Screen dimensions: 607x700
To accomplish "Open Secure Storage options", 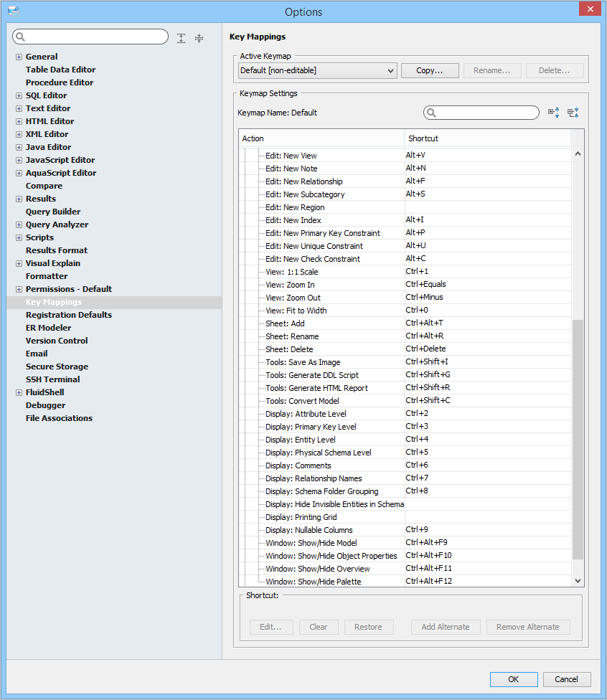I will [57, 366].
